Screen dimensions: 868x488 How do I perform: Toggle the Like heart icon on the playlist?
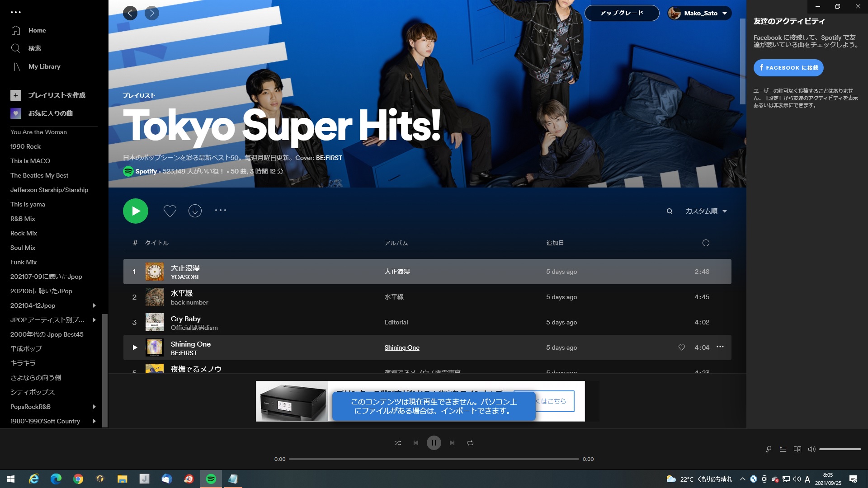tap(169, 211)
